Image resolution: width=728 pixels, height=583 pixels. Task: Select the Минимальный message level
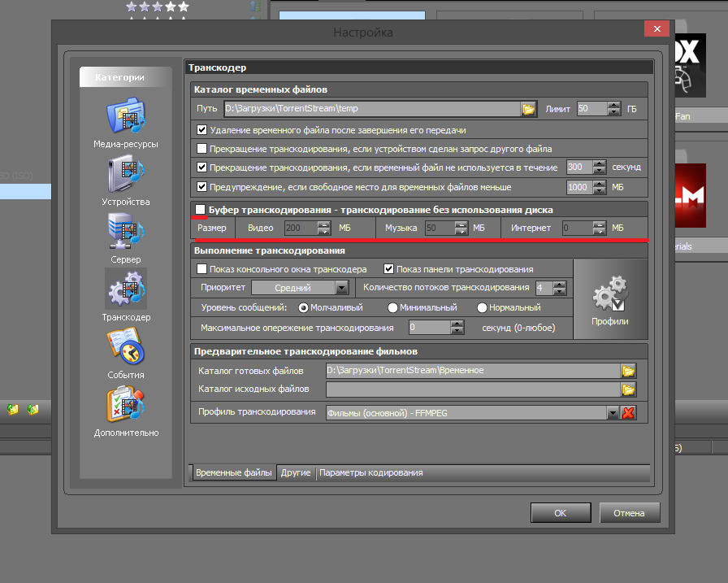tap(392, 308)
